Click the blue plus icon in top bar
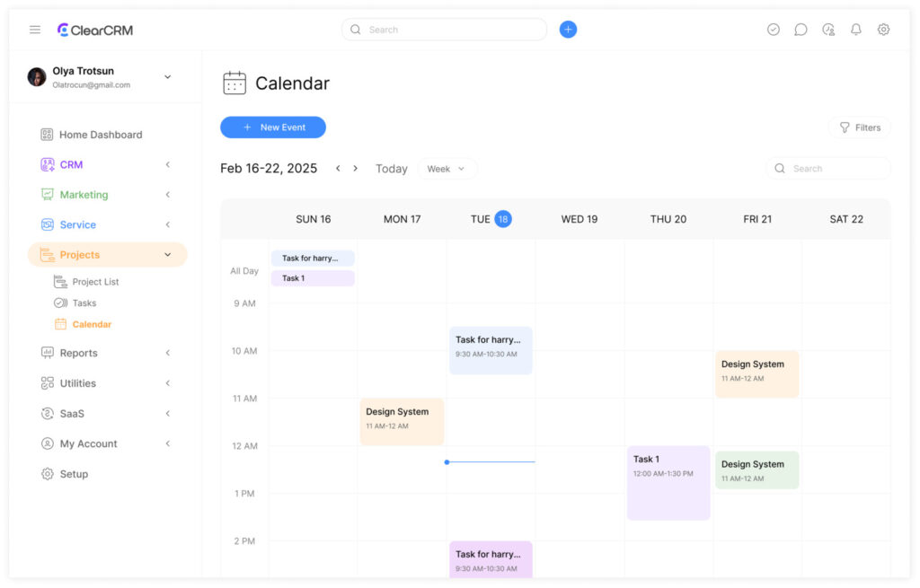920x588 pixels. [568, 30]
